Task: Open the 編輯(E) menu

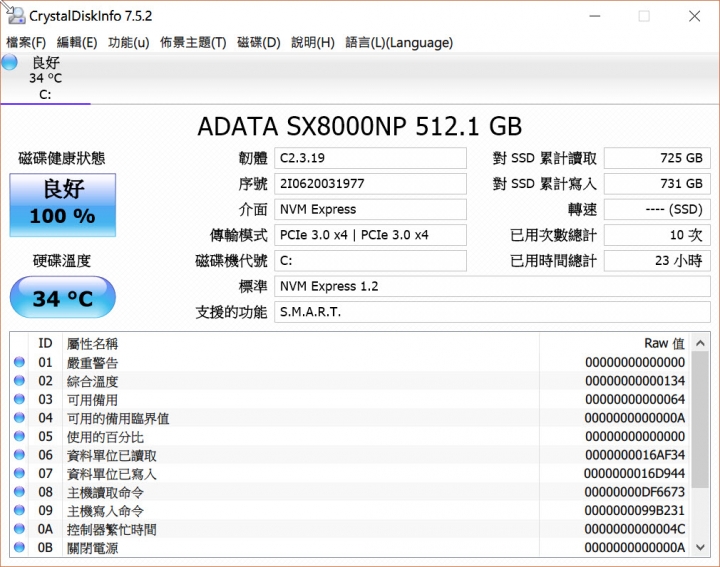Action: click(x=77, y=43)
